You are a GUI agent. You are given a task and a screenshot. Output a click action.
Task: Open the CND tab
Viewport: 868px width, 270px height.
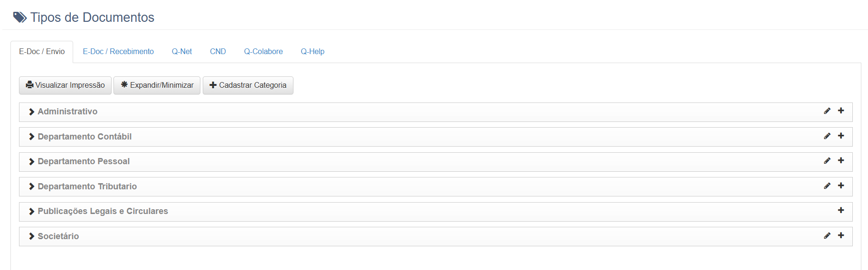[x=218, y=51]
